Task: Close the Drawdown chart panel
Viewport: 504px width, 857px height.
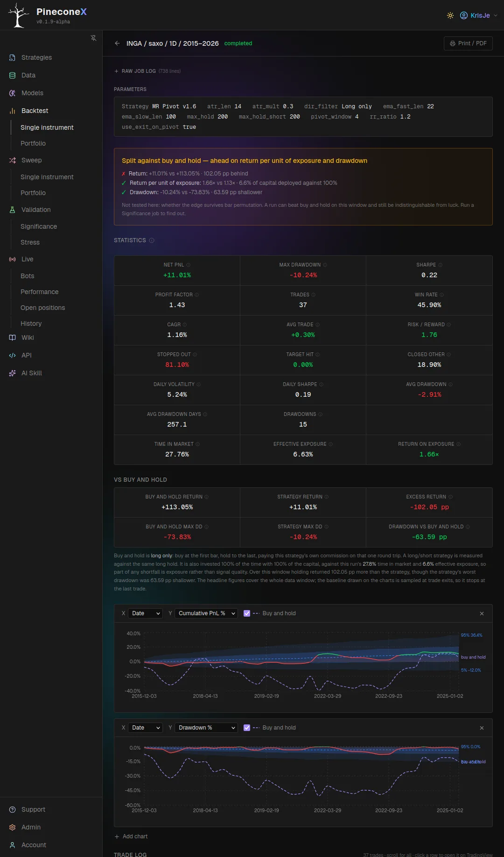Action: click(x=482, y=728)
